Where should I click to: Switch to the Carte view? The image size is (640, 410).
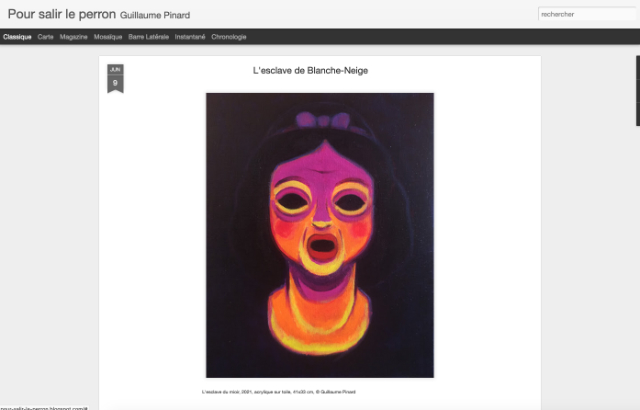[x=45, y=37]
